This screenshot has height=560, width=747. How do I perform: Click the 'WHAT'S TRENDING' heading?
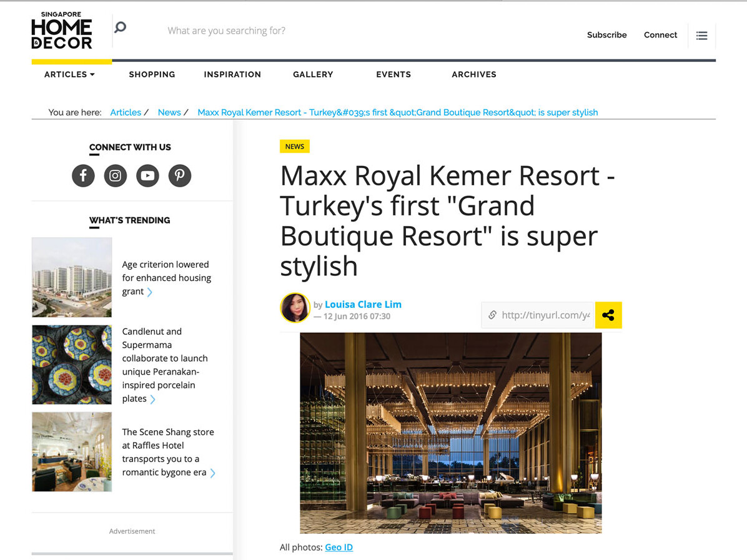tap(129, 220)
